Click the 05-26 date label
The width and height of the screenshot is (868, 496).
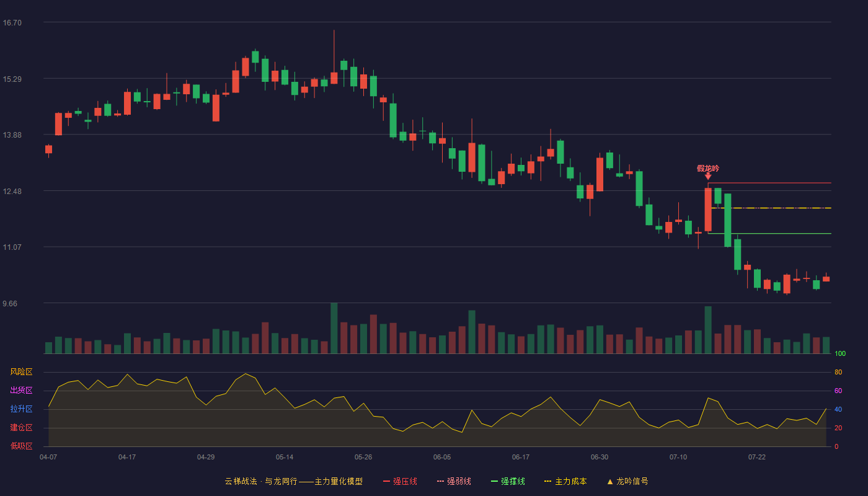tap(363, 457)
